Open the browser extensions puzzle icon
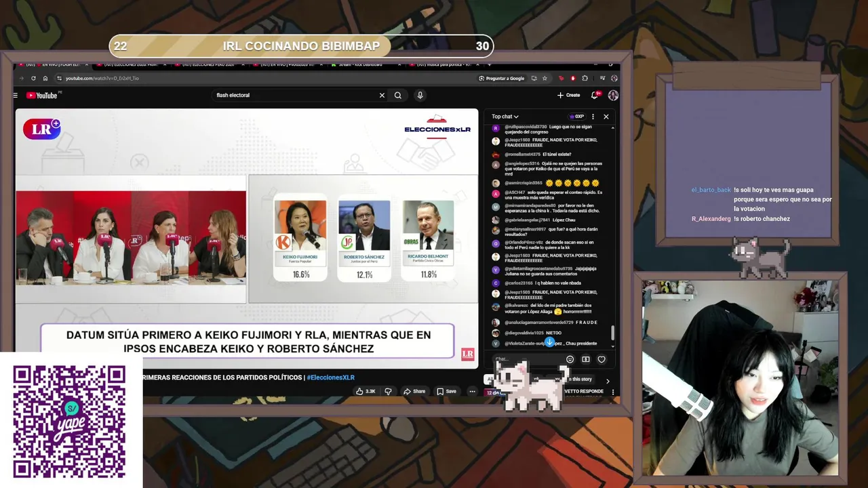The height and width of the screenshot is (488, 868). 585,79
